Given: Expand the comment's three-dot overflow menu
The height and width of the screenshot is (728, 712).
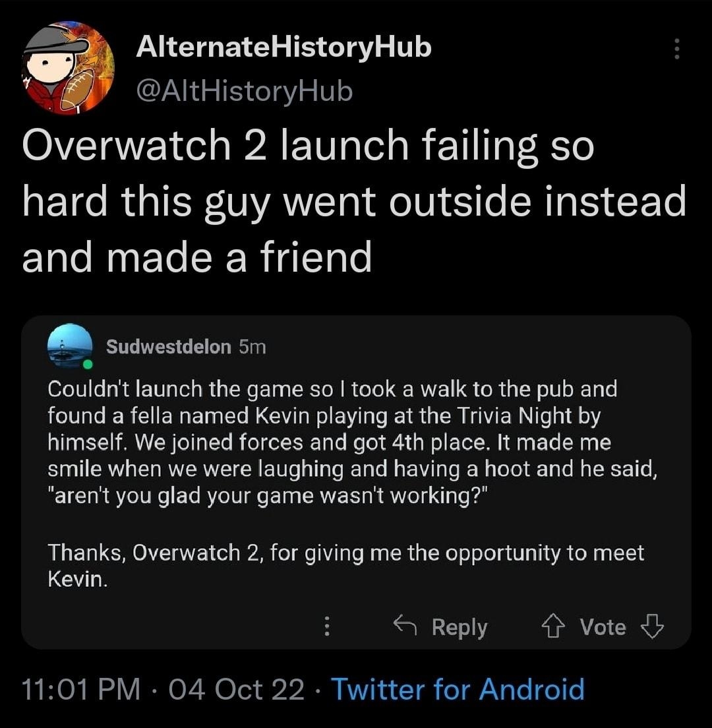Looking at the screenshot, I should pos(326,627).
